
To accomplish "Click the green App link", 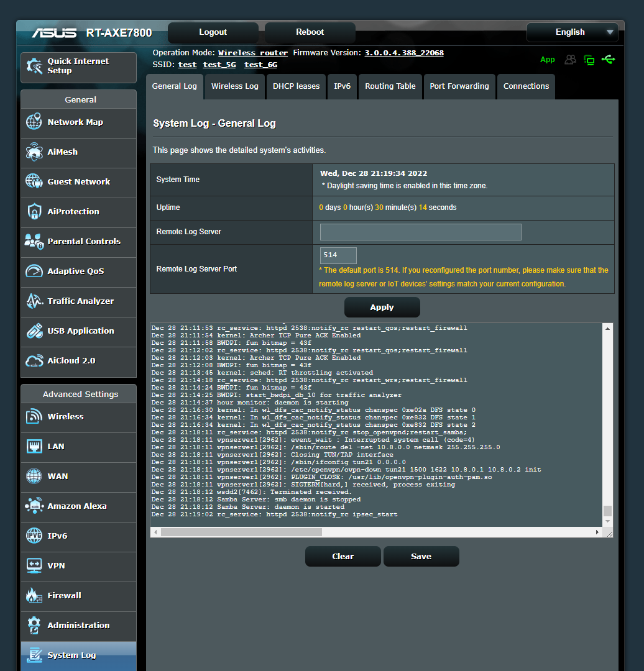I will point(547,60).
